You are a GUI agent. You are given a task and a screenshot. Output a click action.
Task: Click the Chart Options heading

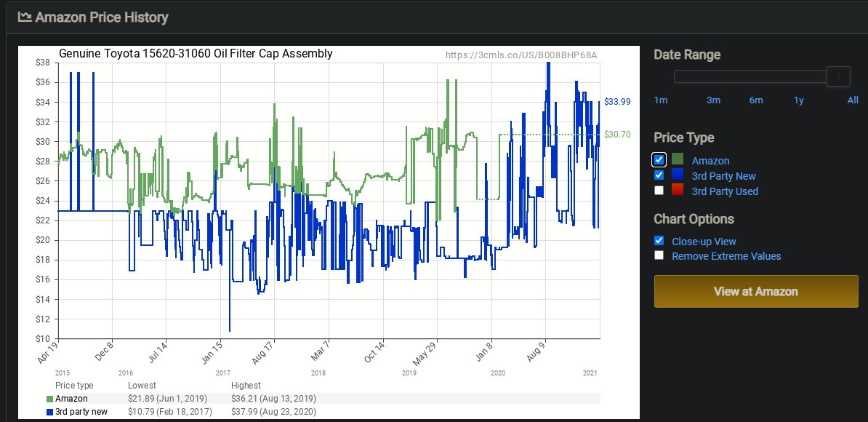click(x=694, y=219)
